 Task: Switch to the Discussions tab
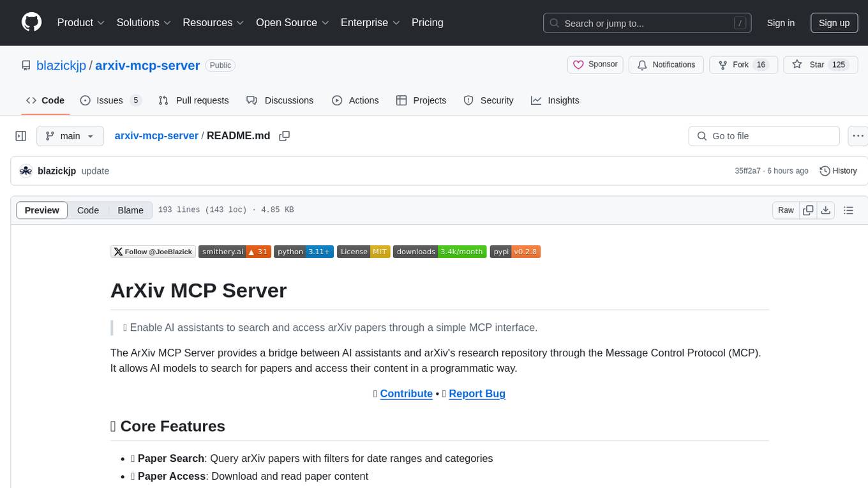click(280, 100)
